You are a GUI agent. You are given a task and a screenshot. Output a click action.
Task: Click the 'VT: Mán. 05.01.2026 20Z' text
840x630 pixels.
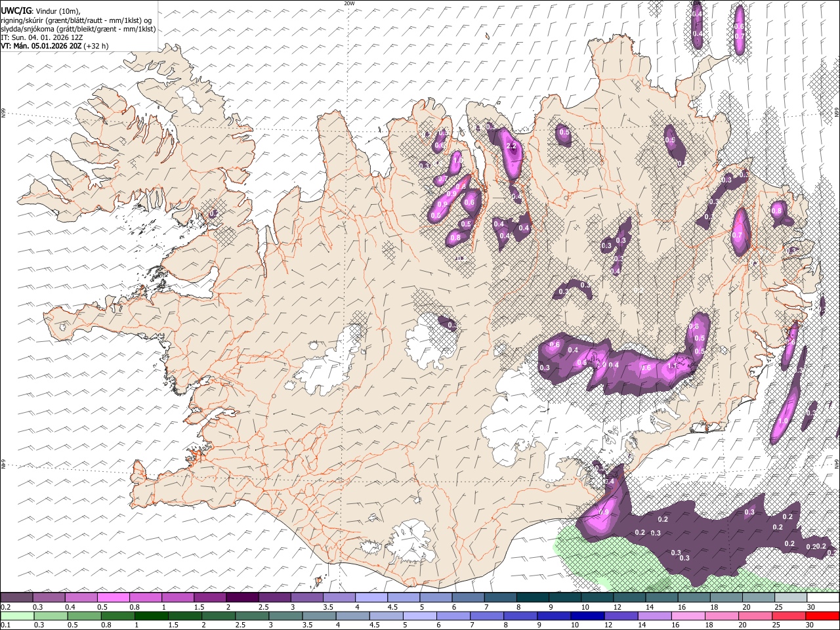[41, 46]
